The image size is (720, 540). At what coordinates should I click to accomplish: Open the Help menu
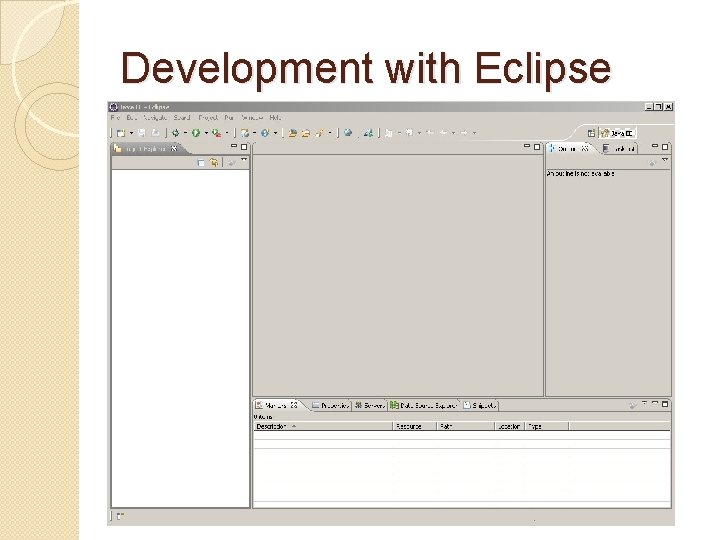tap(275, 118)
